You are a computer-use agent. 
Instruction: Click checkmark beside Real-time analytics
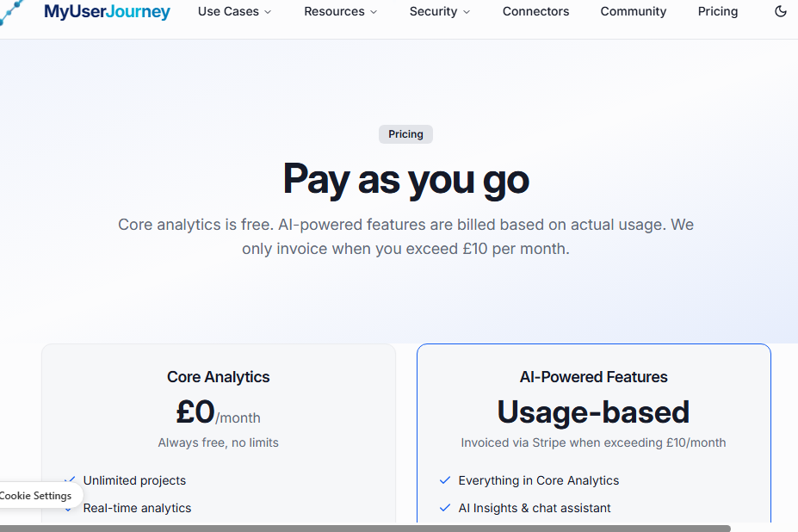click(x=70, y=508)
